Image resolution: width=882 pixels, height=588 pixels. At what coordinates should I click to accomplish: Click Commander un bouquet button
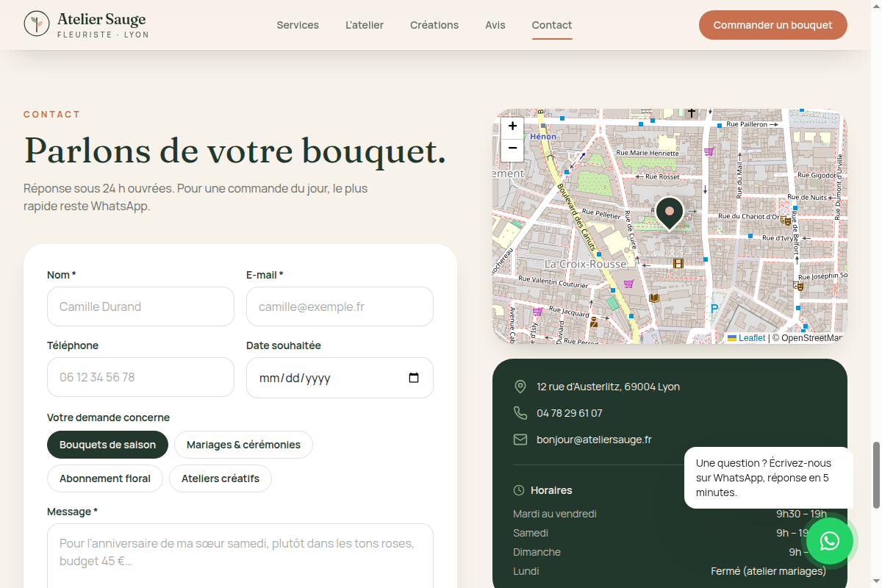coord(773,25)
